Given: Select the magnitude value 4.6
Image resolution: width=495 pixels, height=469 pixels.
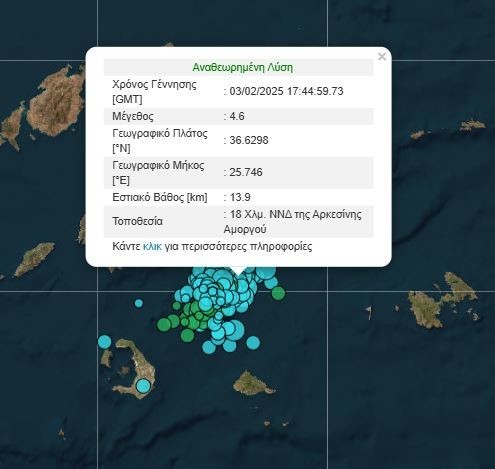Looking at the screenshot, I should (x=237, y=116).
